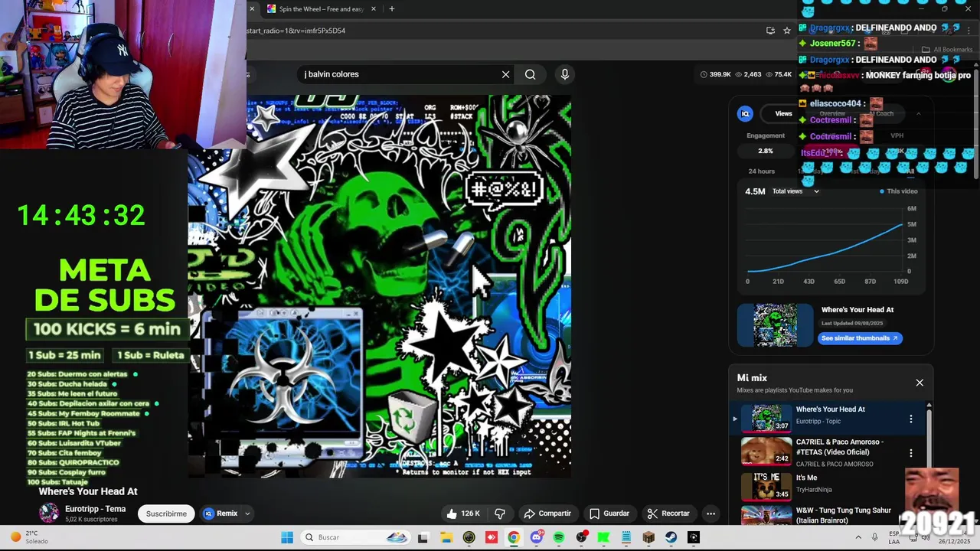Select the Views tab in vidIQ panel
Screen dimensions: 980x551
[x=783, y=113]
